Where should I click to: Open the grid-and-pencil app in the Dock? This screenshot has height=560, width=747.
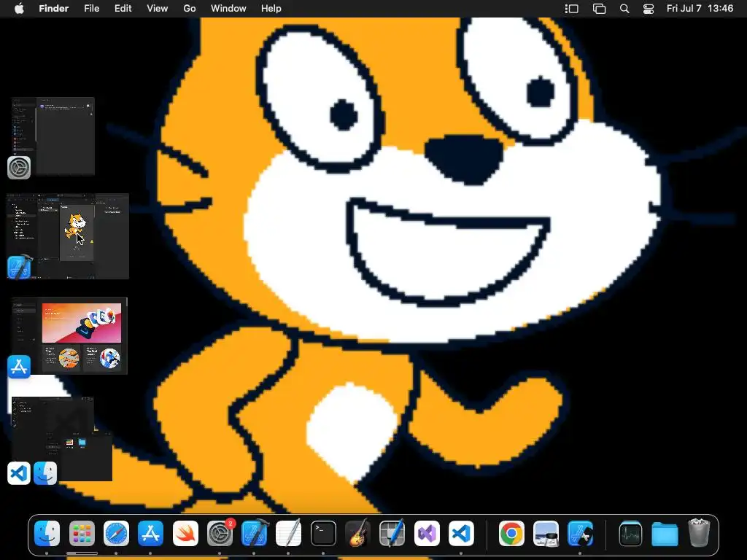pos(392,533)
